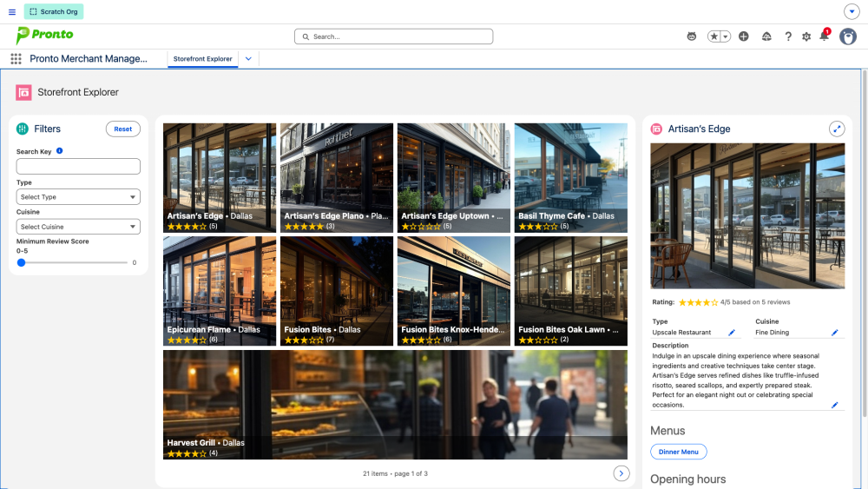Click into the Search Key field

coord(78,166)
